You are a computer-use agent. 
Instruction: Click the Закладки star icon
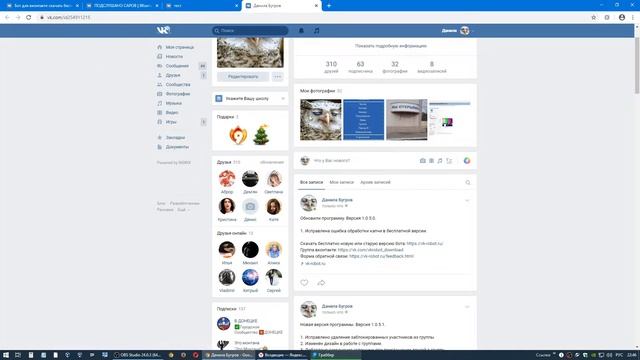point(160,138)
